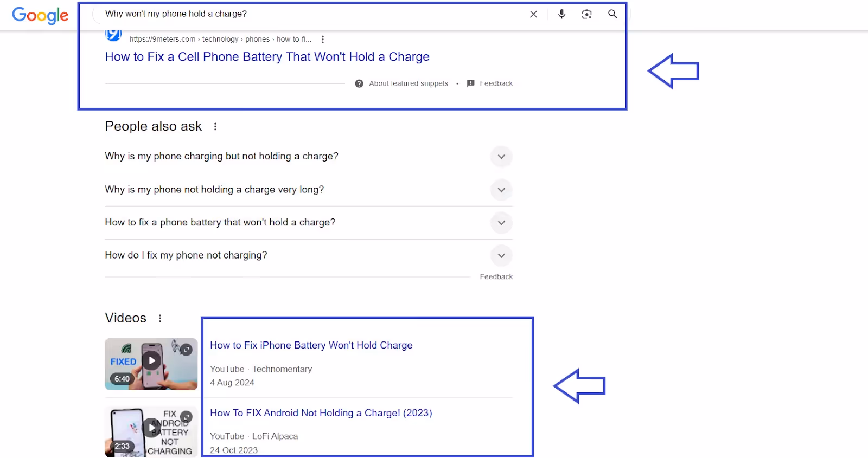
Task: Play the iPhone battery FIXED video thumbnail
Action: pyautogui.click(x=151, y=364)
